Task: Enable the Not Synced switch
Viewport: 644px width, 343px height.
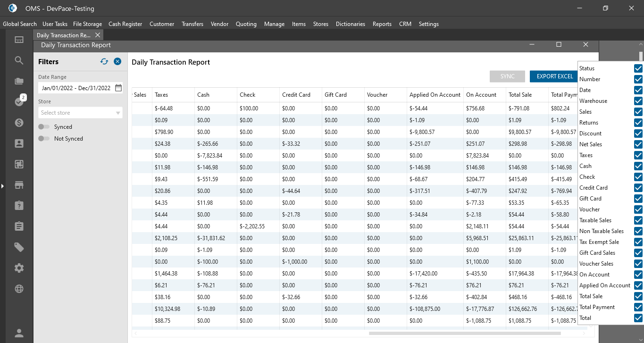Action: tap(44, 139)
